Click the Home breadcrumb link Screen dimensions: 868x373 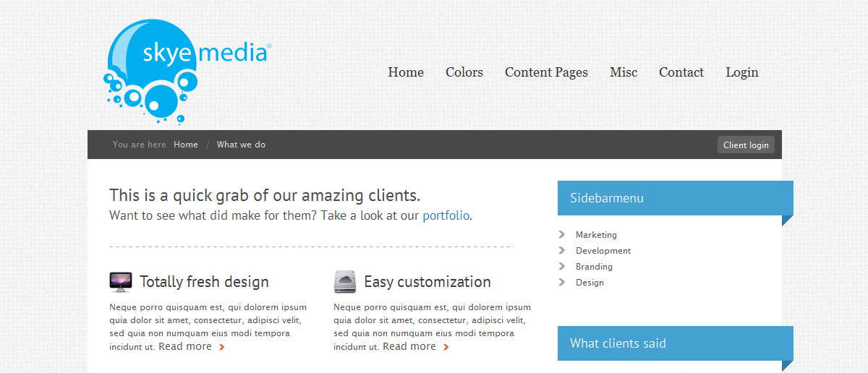[x=186, y=145]
